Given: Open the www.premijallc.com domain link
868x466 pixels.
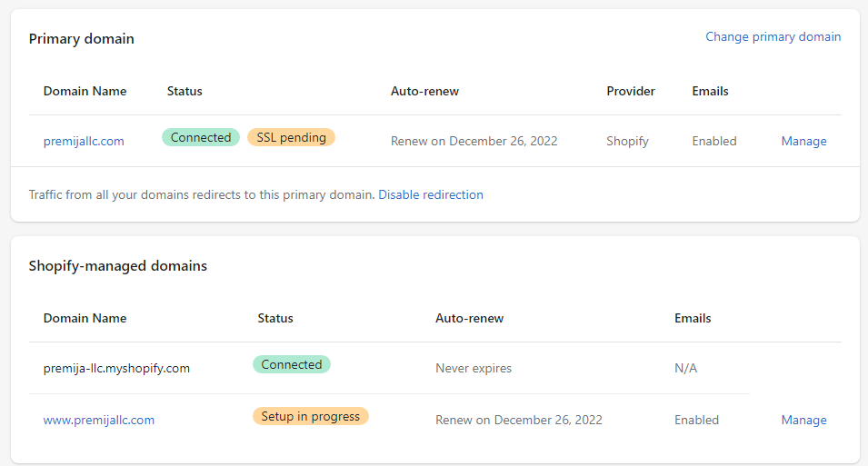Looking at the screenshot, I should (x=99, y=421).
